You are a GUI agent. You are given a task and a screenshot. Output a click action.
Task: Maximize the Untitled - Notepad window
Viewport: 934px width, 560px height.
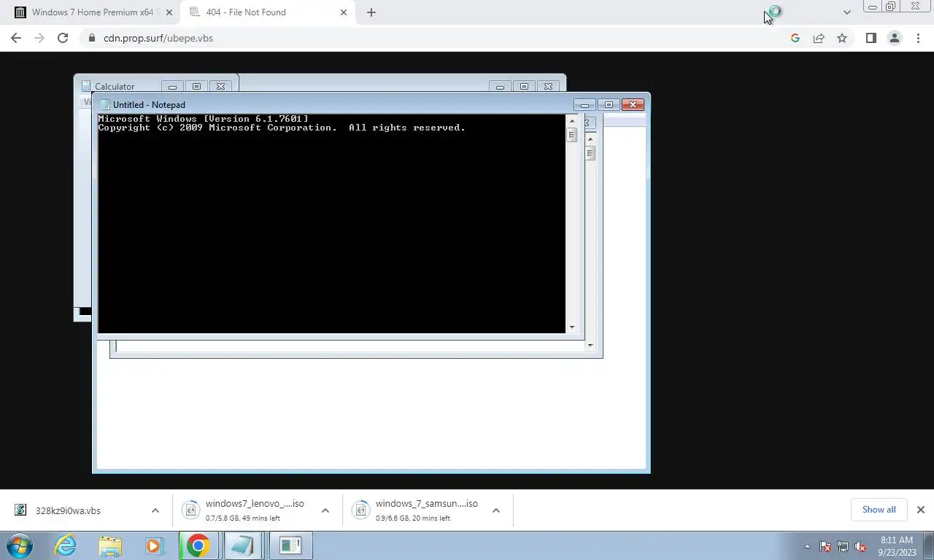(x=609, y=104)
